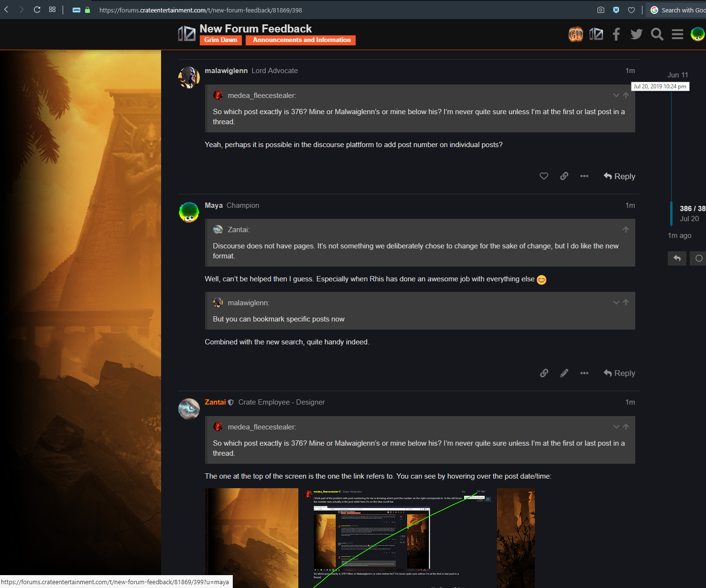Click the Grim Dawn GD icon in header
706x588 pixels.
click(576, 34)
